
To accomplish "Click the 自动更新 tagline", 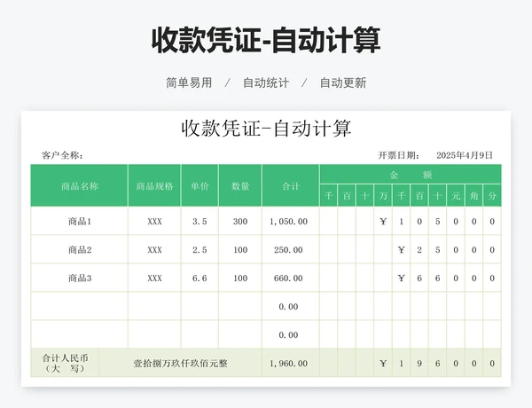I will tap(343, 82).
